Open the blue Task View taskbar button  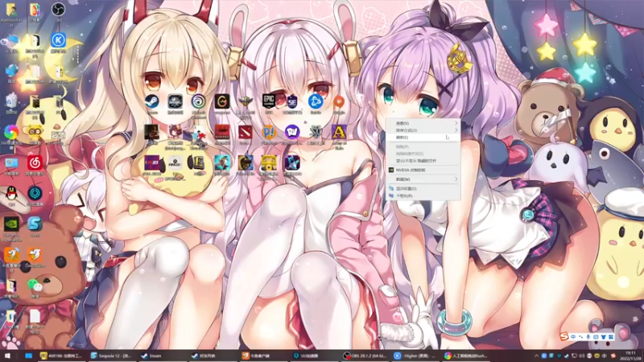point(28,356)
